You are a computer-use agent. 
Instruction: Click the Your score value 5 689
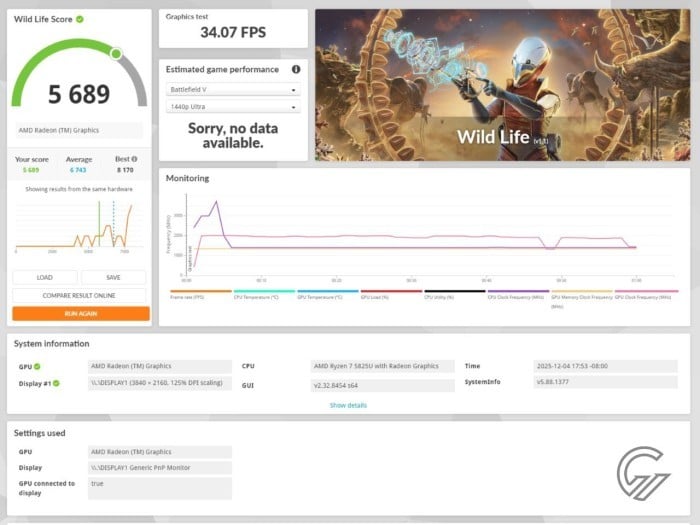31,170
